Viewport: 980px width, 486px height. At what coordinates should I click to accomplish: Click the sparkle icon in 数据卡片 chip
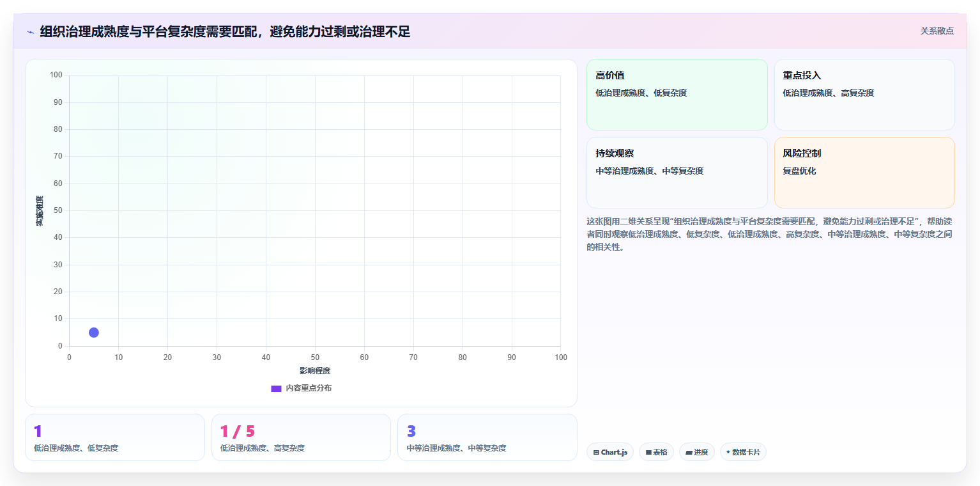pyautogui.click(x=728, y=452)
